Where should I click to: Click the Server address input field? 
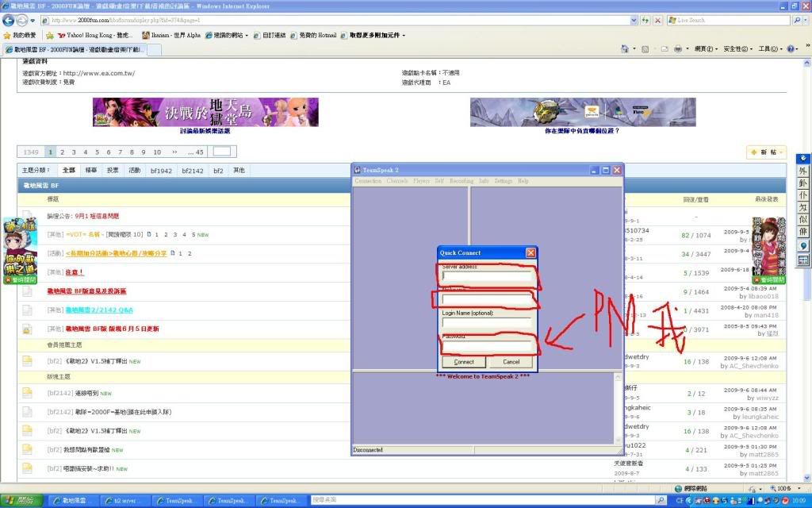(x=486, y=276)
